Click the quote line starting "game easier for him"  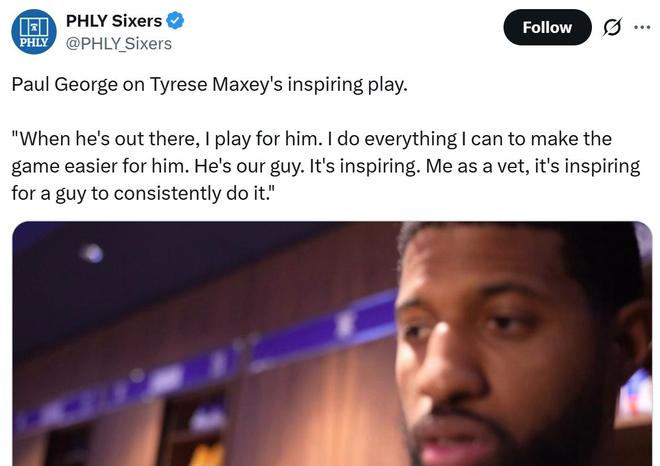point(326,166)
